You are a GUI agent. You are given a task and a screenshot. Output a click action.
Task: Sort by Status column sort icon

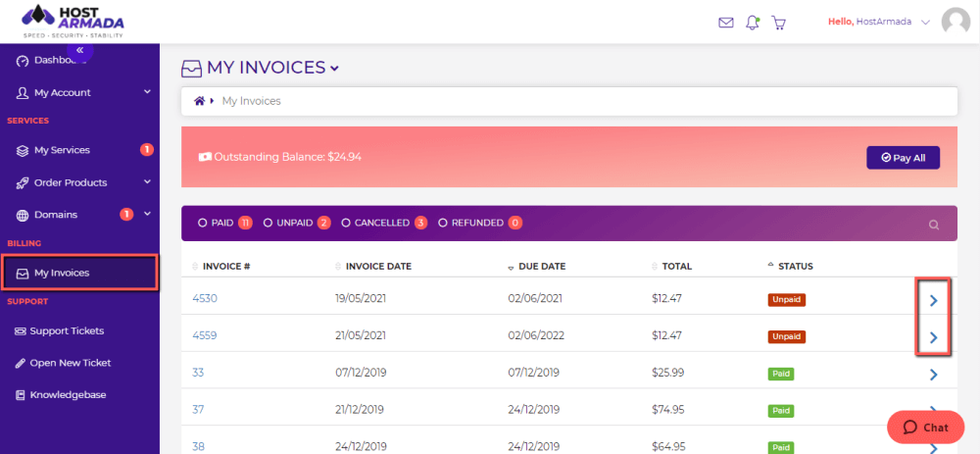(770, 266)
